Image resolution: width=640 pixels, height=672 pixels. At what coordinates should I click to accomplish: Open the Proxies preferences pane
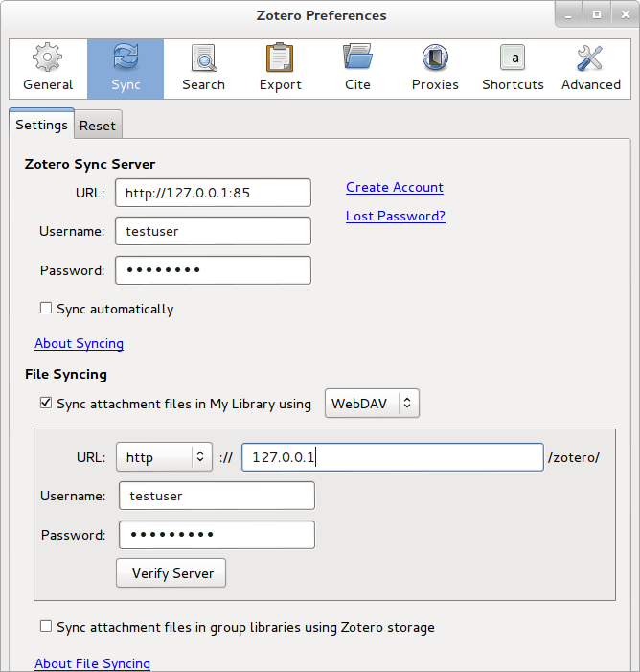point(435,69)
